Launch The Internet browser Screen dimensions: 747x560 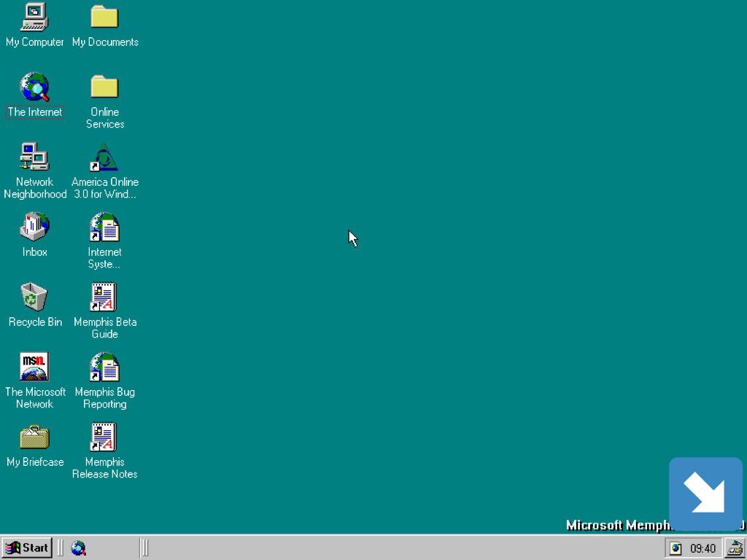pos(34,87)
